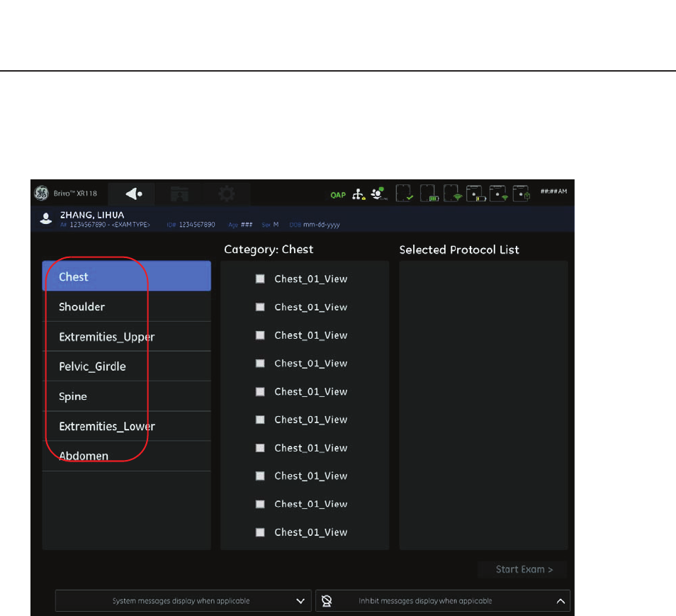Open the patient folder worklist icon
Viewport: 676px width, 616px height.
coord(179,194)
